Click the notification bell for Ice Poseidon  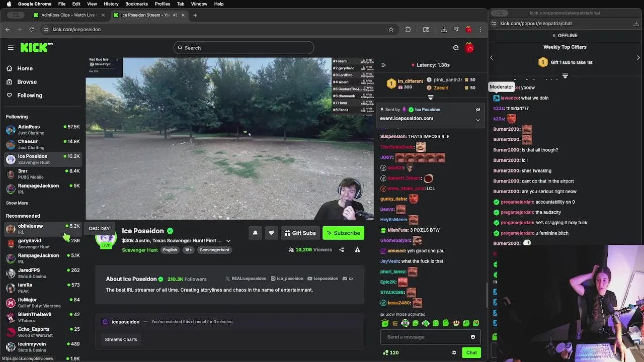[255, 233]
